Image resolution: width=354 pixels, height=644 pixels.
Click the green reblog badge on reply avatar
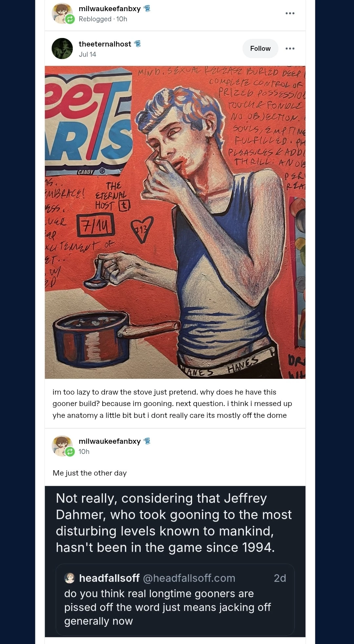pyautogui.click(x=70, y=452)
